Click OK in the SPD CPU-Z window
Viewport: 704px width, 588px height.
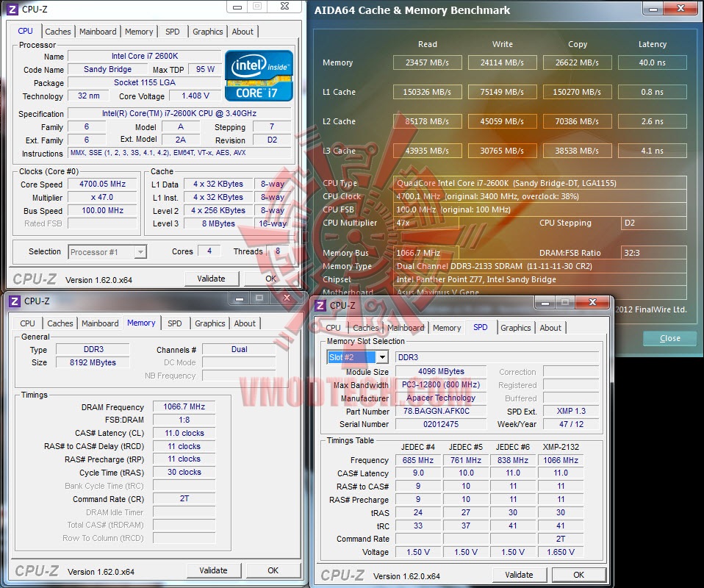pos(579,575)
